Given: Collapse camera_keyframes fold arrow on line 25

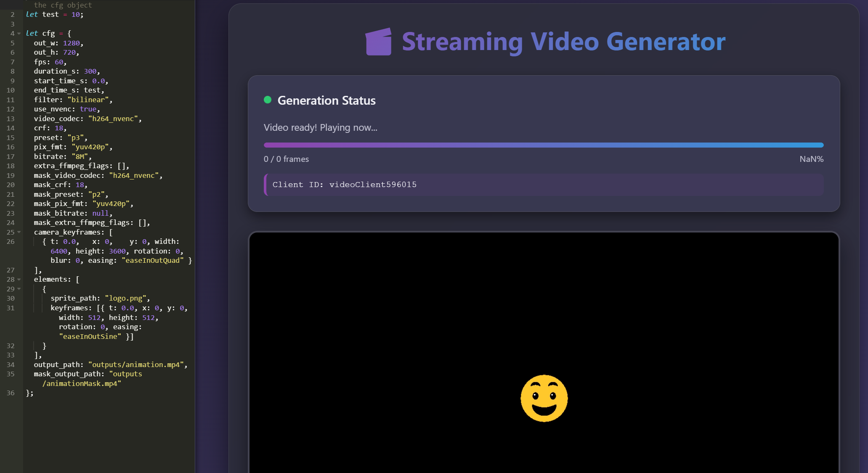Looking at the screenshot, I should [19, 232].
